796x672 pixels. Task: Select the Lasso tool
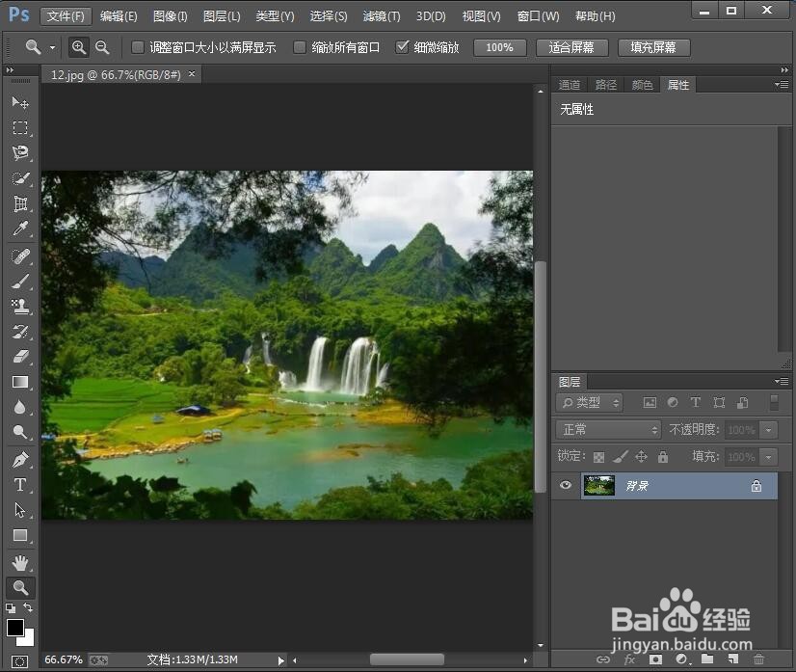[x=20, y=152]
